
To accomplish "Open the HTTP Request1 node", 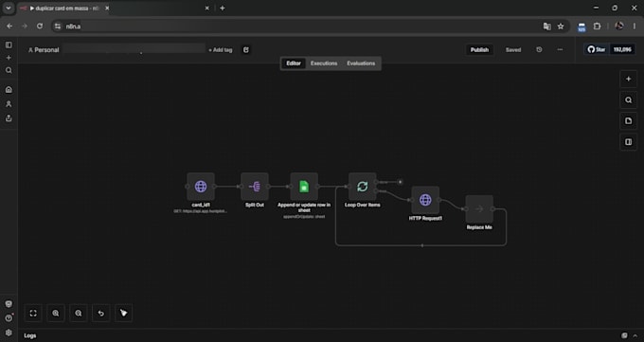I will tap(425, 200).
